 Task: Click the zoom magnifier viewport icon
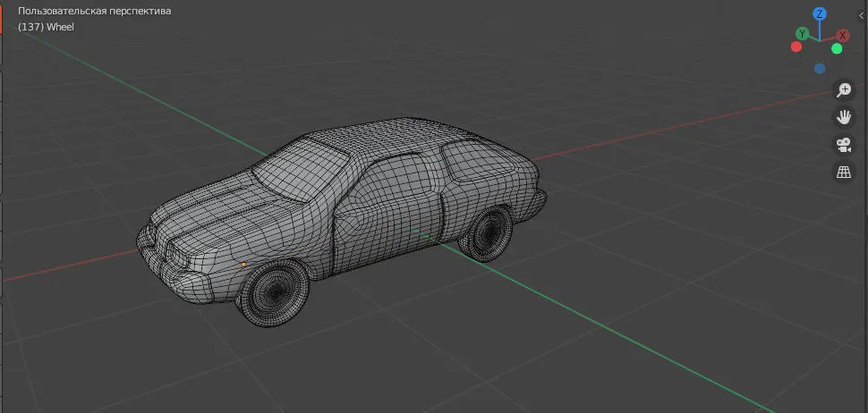tap(843, 90)
